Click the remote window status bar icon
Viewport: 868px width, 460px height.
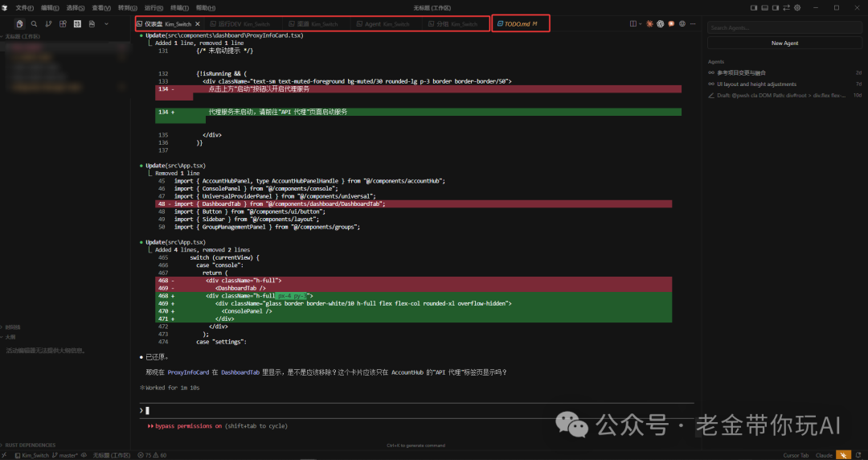6,455
